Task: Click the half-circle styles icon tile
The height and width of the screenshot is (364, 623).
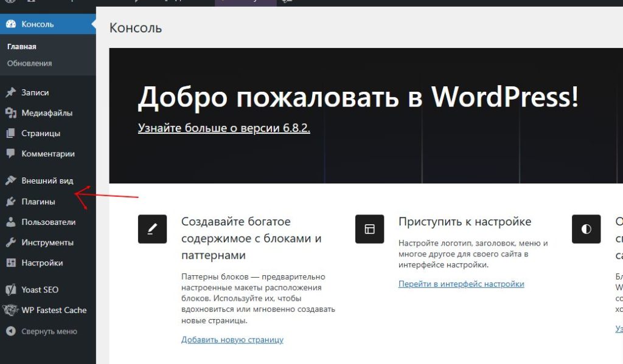Action: pyautogui.click(x=586, y=229)
